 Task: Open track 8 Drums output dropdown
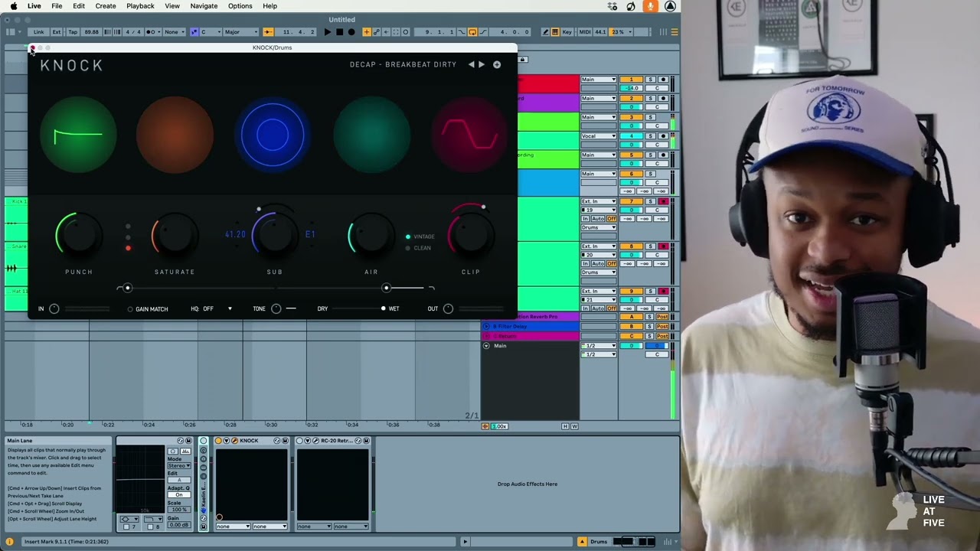[x=598, y=272]
